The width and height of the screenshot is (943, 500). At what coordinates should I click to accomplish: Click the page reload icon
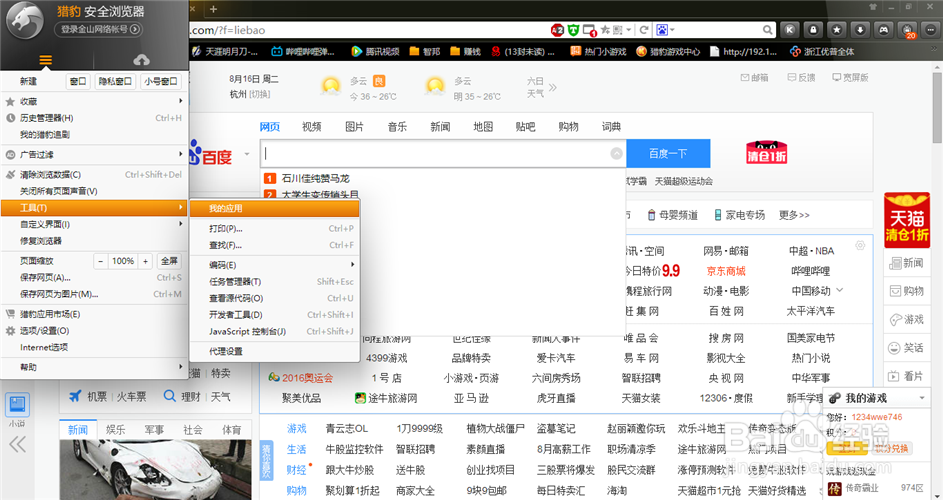644,29
